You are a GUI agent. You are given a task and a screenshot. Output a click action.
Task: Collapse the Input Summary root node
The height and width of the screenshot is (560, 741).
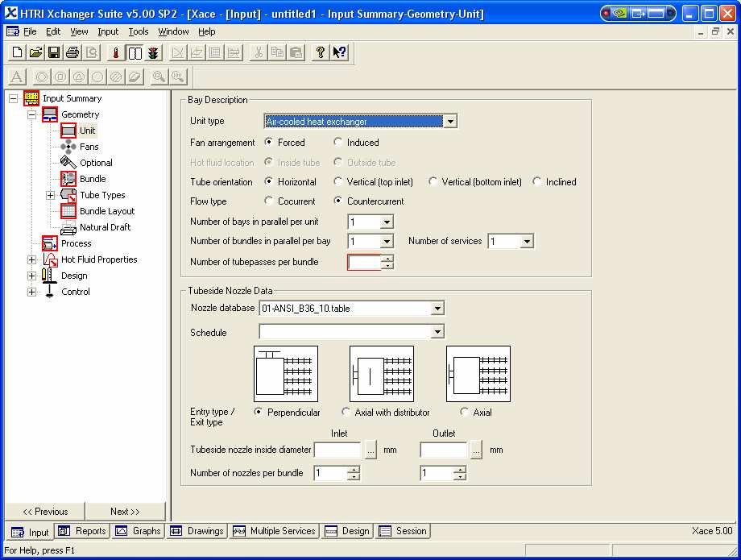(13, 99)
